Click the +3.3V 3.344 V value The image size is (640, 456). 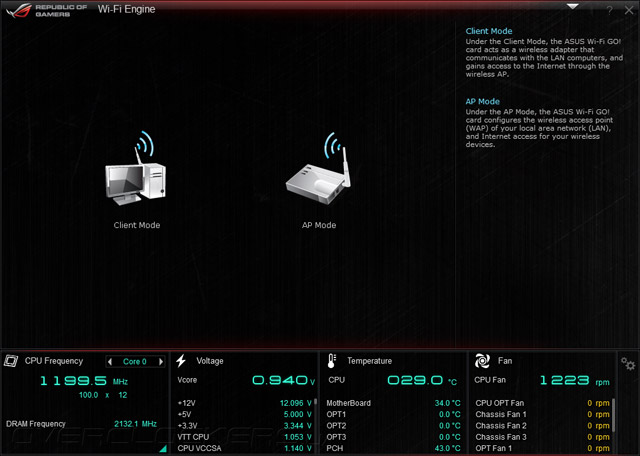coord(298,426)
